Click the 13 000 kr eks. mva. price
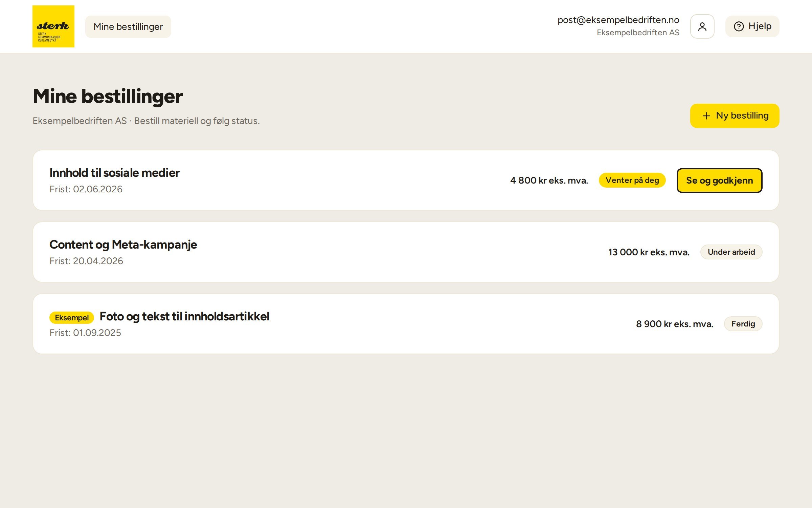 (649, 252)
